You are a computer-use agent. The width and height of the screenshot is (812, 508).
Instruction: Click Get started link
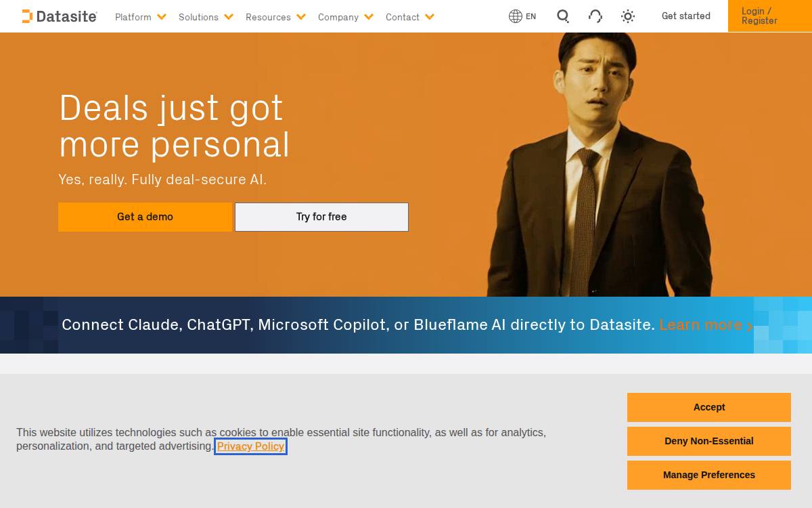(x=686, y=16)
